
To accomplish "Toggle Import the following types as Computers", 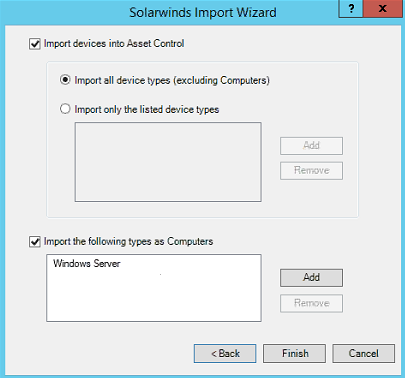I will click(35, 242).
